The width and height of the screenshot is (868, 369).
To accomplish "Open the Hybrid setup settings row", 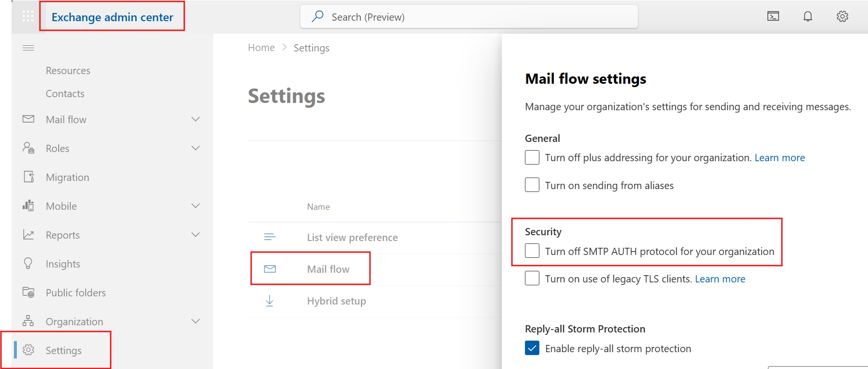I will click(x=375, y=301).
